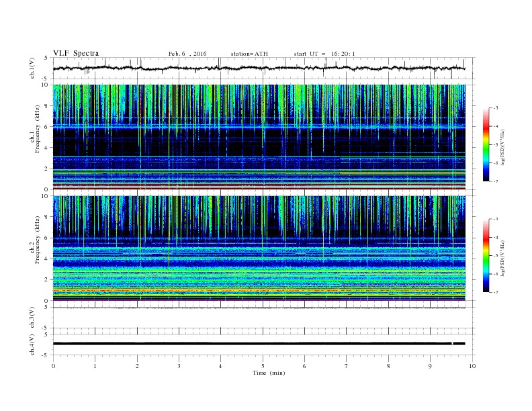Click Time axis tick label "7"
532x411 pixels.
point(347,366)
